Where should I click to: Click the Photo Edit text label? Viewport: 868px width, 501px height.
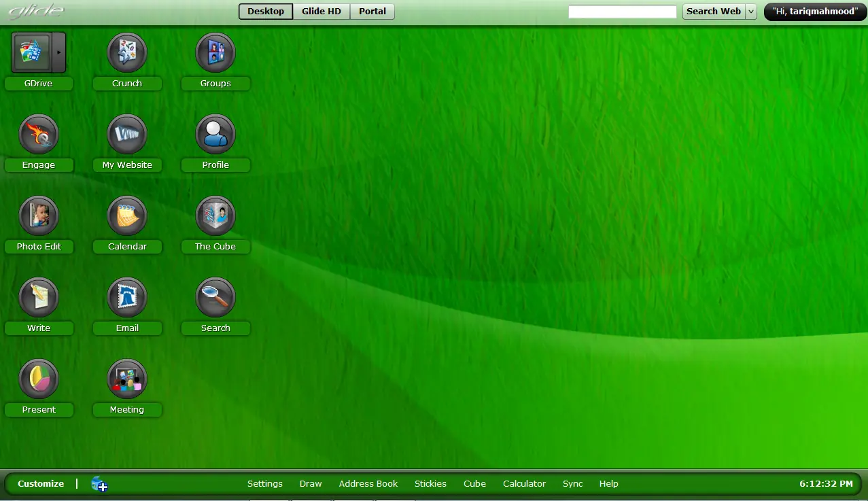[39, 247]
